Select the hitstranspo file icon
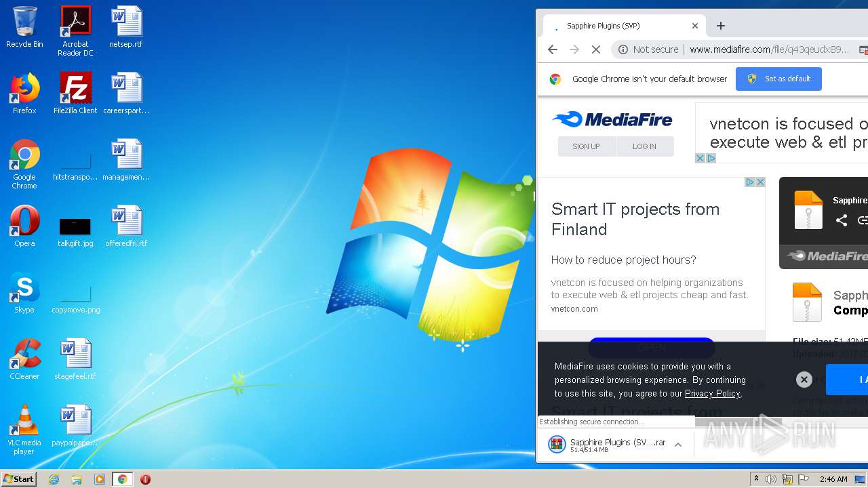This screenshot has width=868, height=488. click(x=75, y=167)
